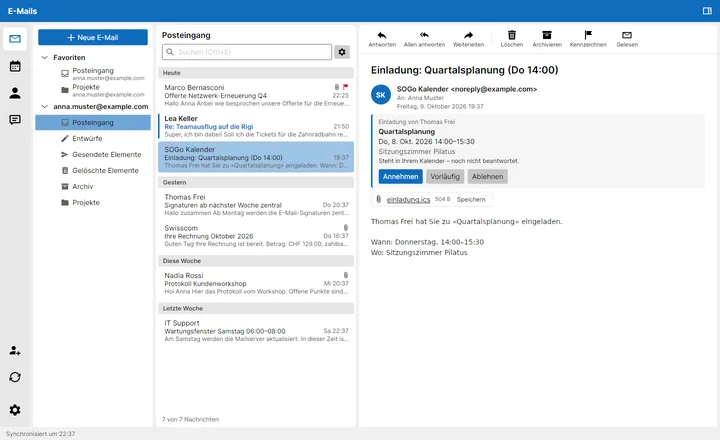
Task: Click the SK sender avatar
Action: [381, 95]
